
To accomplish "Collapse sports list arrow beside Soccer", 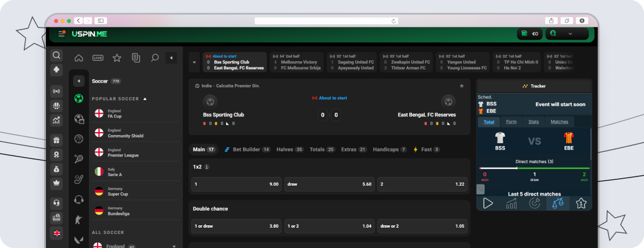I will tap(79, 81).
